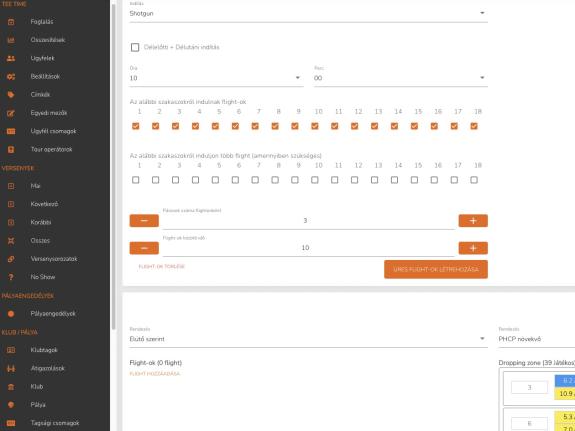Open the Klub building icon

coord(11,387)
